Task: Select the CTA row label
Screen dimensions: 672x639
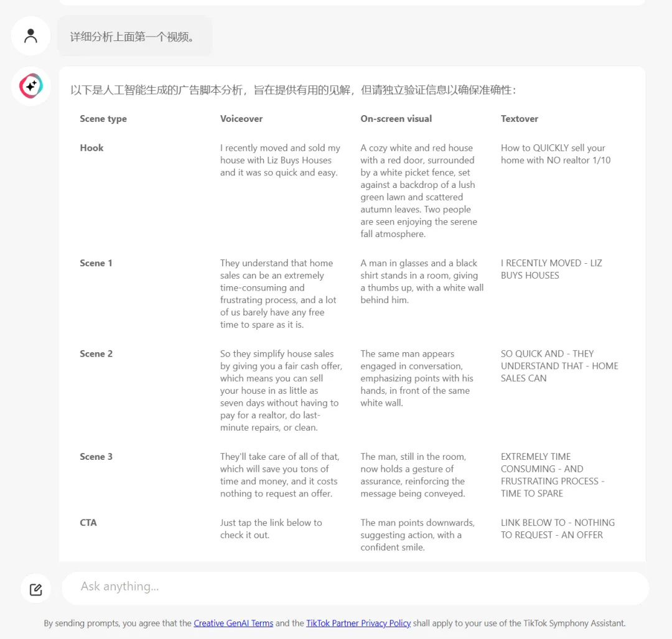Action: coord(88,523)
